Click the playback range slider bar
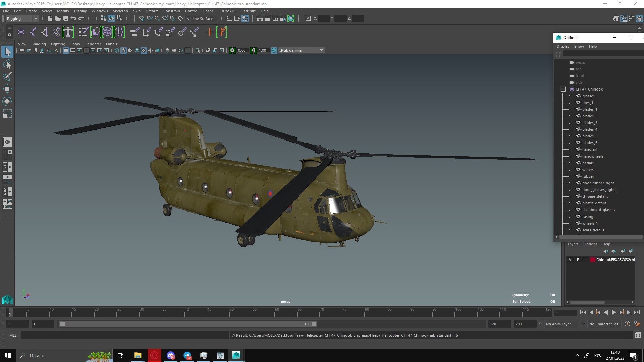The height and width of the screenshot is (362, 644). tap(188, 324)
